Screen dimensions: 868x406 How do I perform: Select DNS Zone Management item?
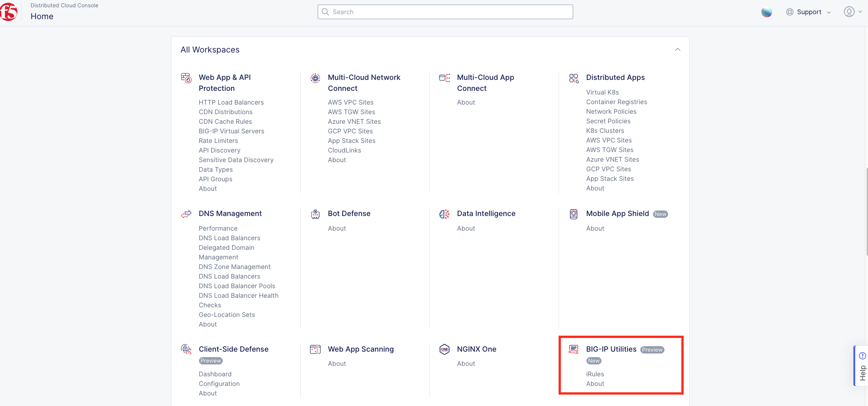point(235,267)
